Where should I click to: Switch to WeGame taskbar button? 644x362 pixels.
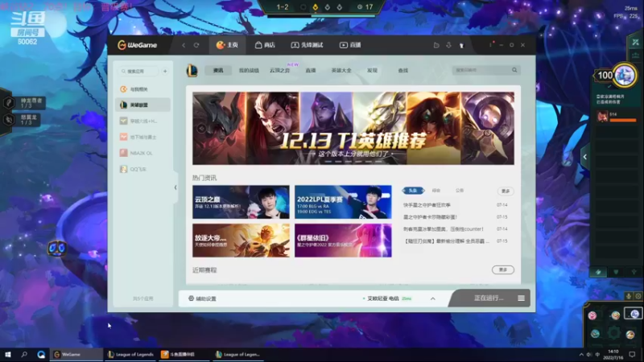tap(76, 354)
